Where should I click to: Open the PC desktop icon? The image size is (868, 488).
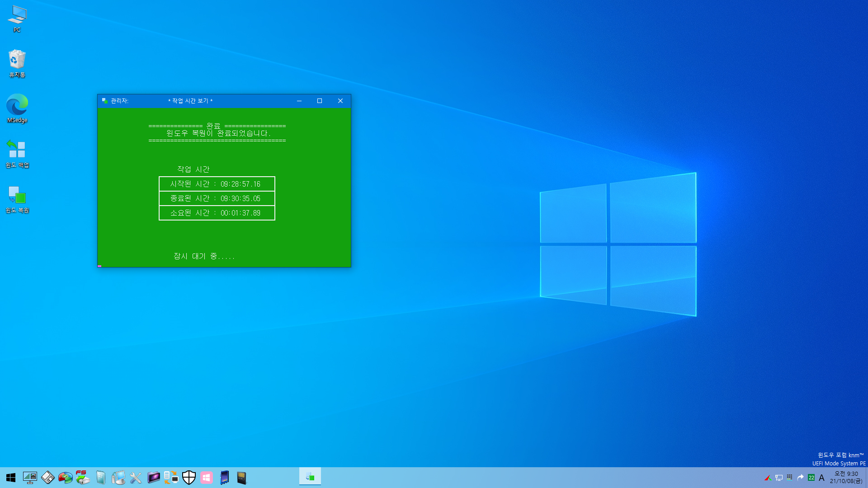[17, 19]
